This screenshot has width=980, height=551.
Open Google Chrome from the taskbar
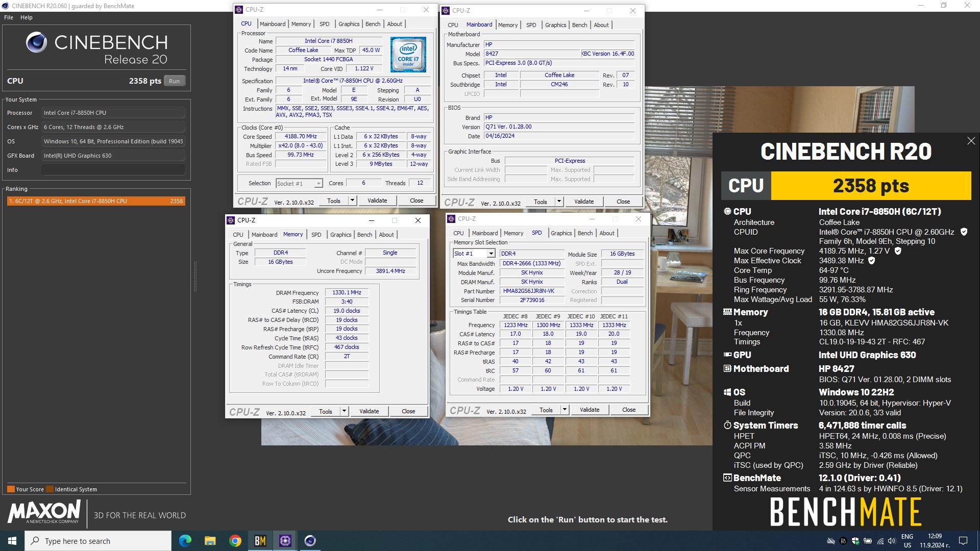click(235, 541)
